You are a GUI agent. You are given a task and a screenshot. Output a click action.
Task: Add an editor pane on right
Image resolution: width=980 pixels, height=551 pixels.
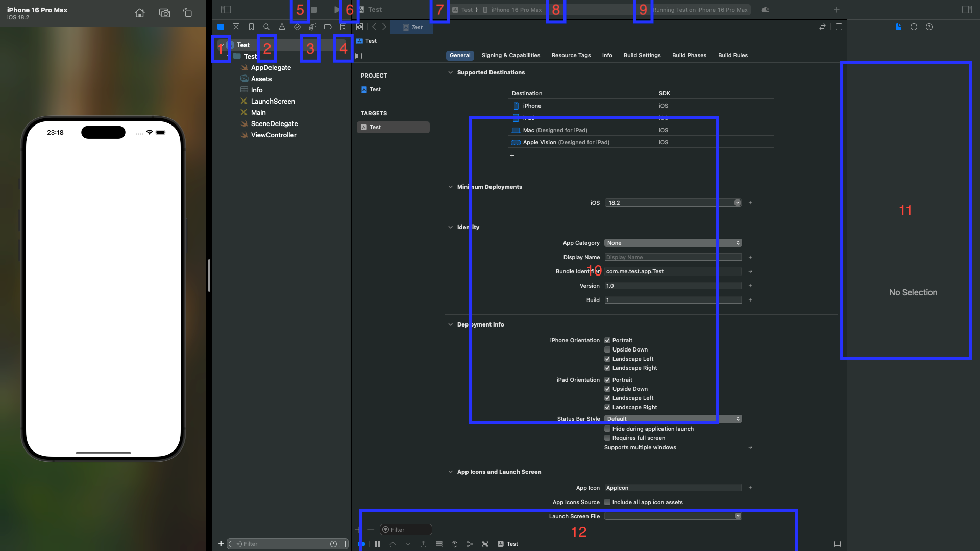(x=839, y=27)
